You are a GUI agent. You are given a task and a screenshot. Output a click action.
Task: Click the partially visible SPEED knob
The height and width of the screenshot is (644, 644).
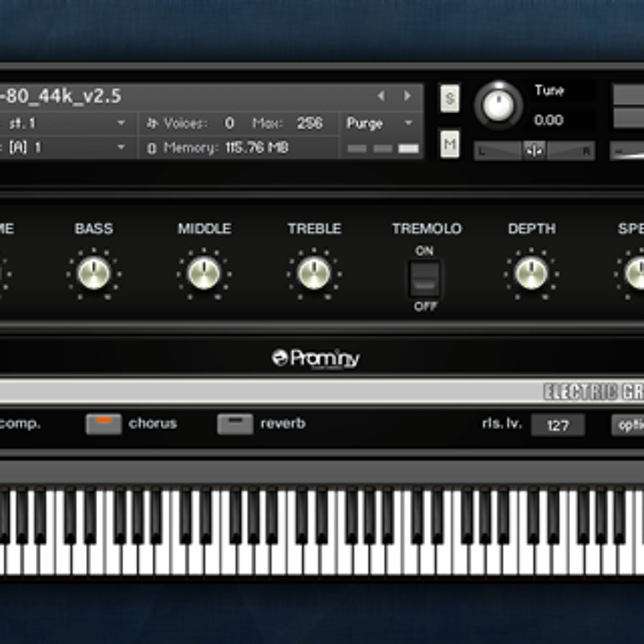635,274
